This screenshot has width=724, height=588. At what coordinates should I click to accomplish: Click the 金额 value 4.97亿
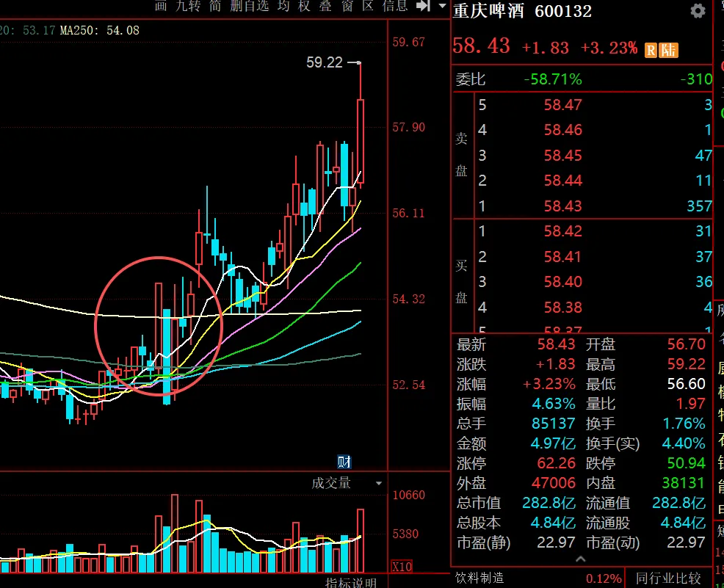(553, 443)
